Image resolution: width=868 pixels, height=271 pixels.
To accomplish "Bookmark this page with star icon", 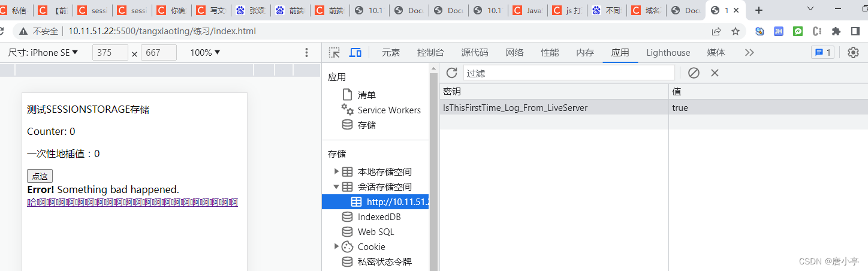I will (735, 31).
